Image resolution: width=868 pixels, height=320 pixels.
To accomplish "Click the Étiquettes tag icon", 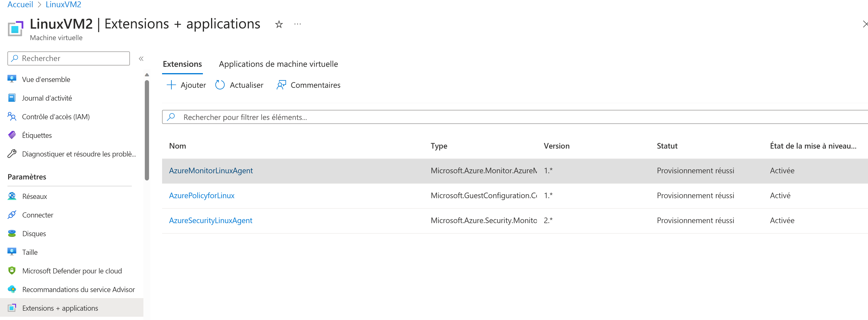I will (x=12, y=135).
